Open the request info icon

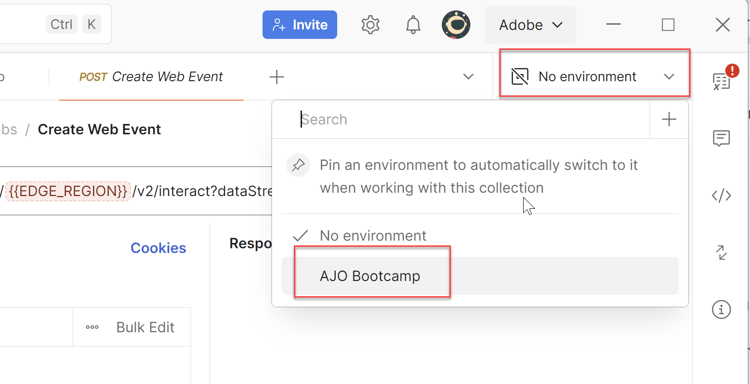point(721,310)
